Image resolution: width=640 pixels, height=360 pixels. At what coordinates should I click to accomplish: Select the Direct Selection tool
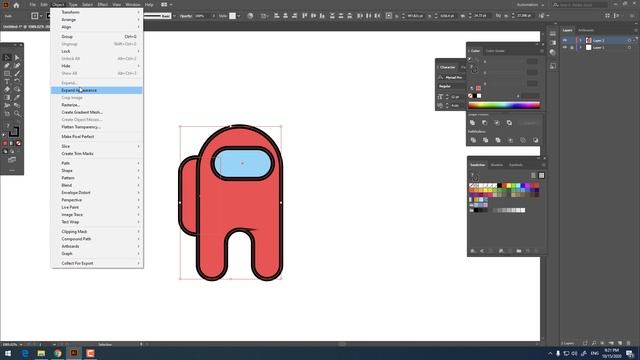click(17, 58)
